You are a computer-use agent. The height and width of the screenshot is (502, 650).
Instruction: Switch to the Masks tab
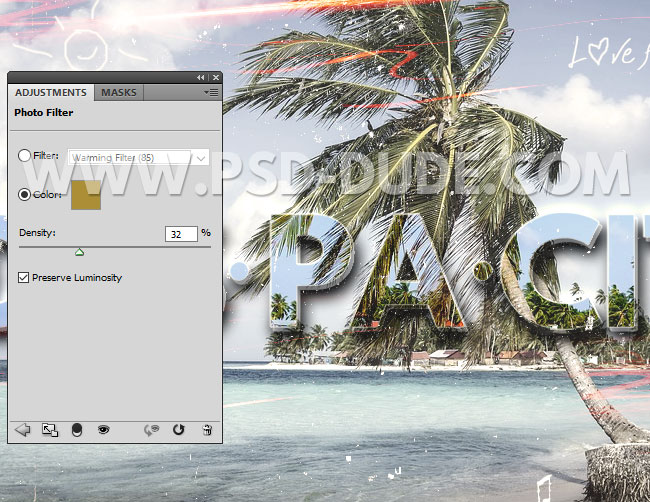[x=119, y=92]
